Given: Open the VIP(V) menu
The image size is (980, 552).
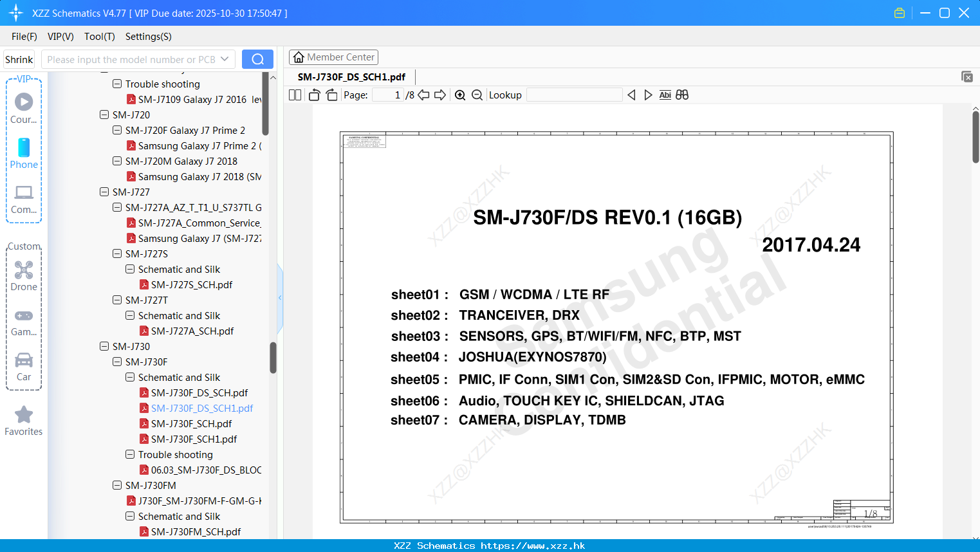Looking at the screenshot, I should coord(60,37).
